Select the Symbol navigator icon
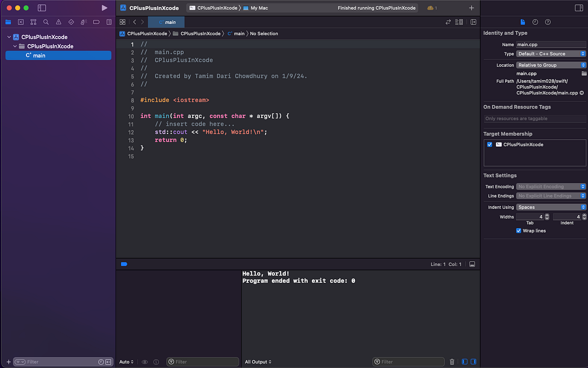Viewport: 588px width, 368px height. [x=33, y=22]
